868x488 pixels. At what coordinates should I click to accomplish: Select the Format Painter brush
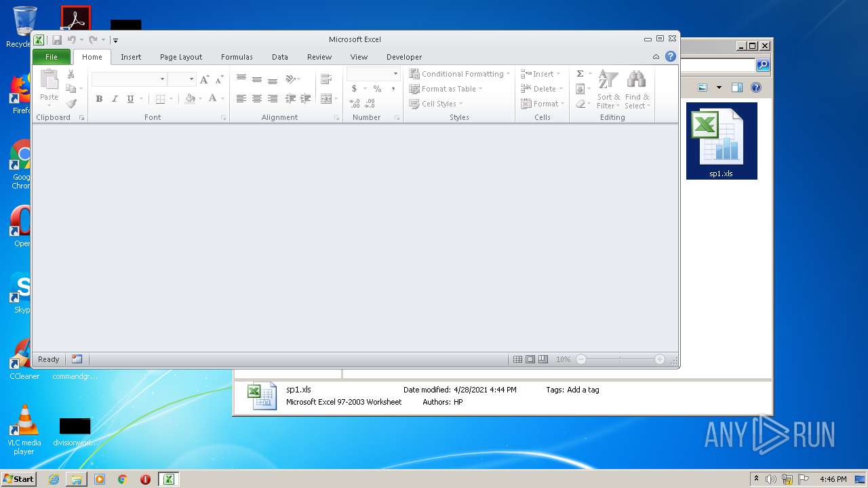coord(71,104)
